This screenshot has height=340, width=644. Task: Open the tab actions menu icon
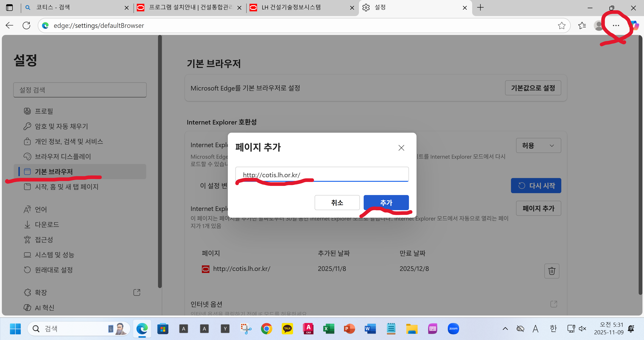pos(9,8)
